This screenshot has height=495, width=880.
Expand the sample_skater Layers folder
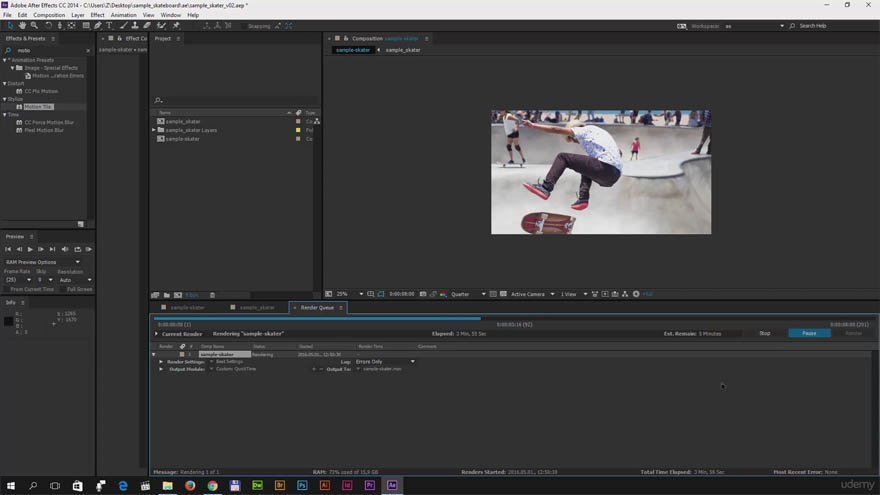tap(154, 130)
